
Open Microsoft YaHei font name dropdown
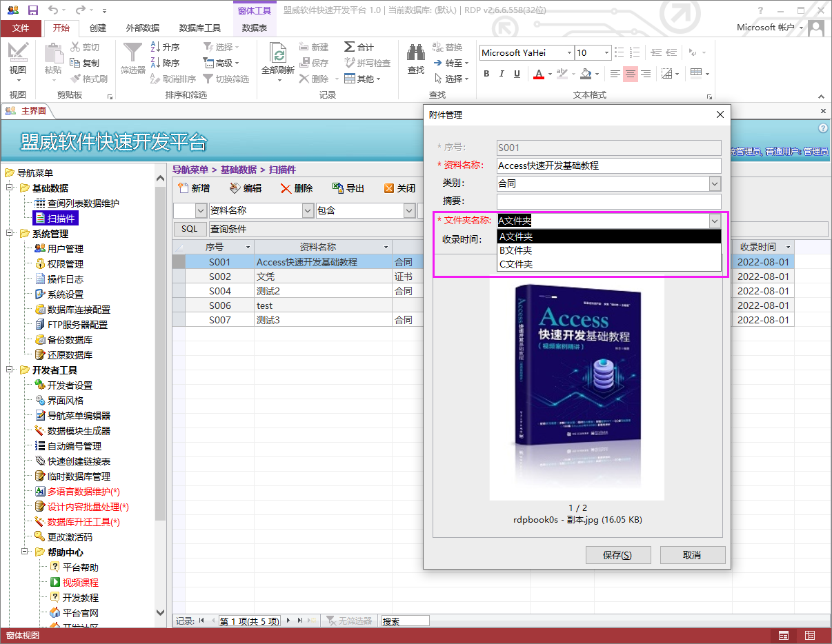point(569,52)
